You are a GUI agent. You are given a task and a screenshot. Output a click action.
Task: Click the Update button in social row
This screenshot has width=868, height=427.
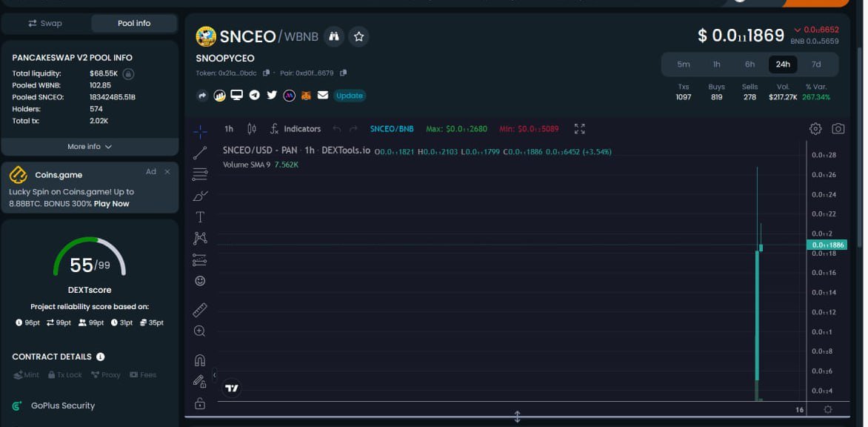(x=350, y=96)
